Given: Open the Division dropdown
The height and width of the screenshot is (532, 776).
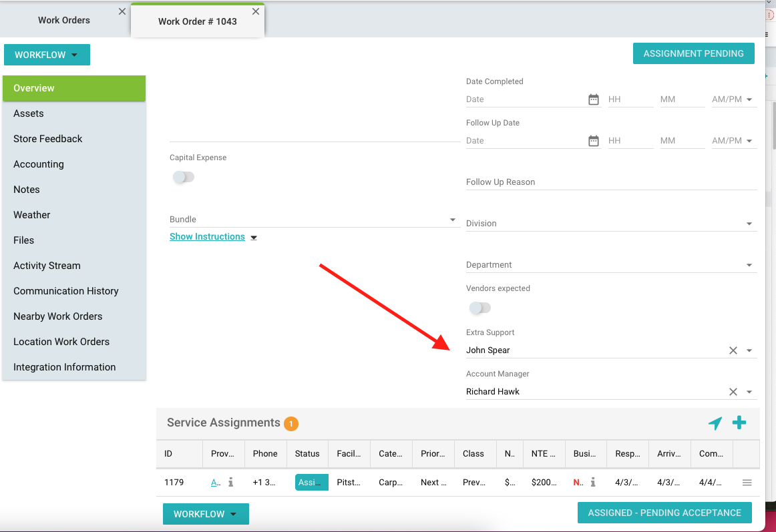Looking at the screenshot, I should click(749, 224).
